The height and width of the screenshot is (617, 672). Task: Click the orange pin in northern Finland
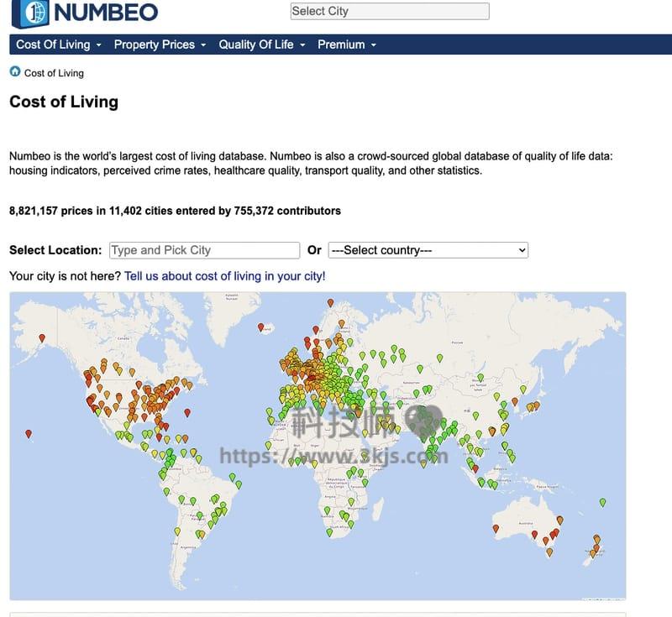coord(342,323)
